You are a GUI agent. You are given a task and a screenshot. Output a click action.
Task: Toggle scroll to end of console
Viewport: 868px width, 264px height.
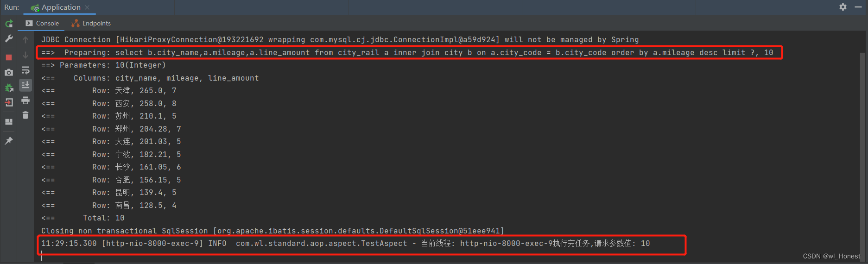[x=25, y=85]
